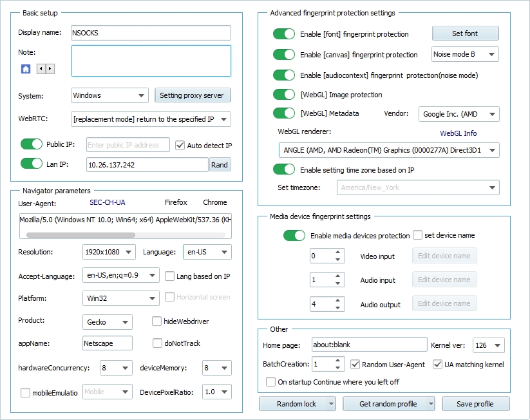Screen dimensions: 530x420
Task: Click the SEC-CH-UA link
Action: (x=108, y=202)
